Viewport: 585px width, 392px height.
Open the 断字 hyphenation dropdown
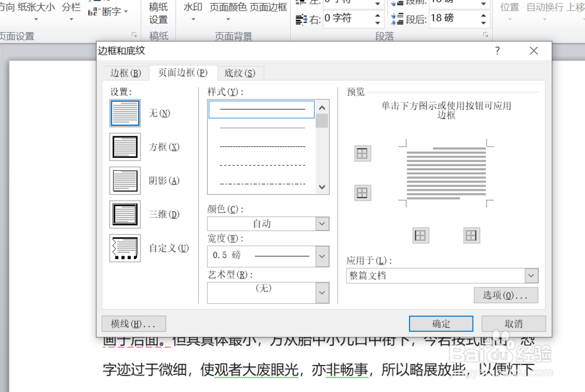pos(108,12)
